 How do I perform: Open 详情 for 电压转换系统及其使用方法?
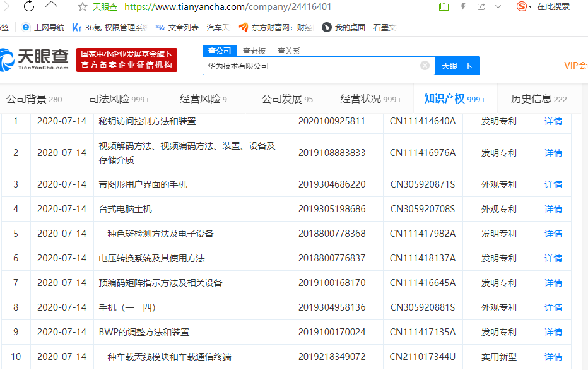[x=553, y=258]
